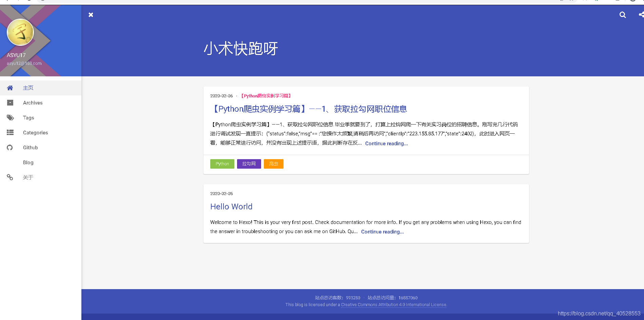Click the list icon next to Categories
This screenshot has width=644, height=320.
10,132
